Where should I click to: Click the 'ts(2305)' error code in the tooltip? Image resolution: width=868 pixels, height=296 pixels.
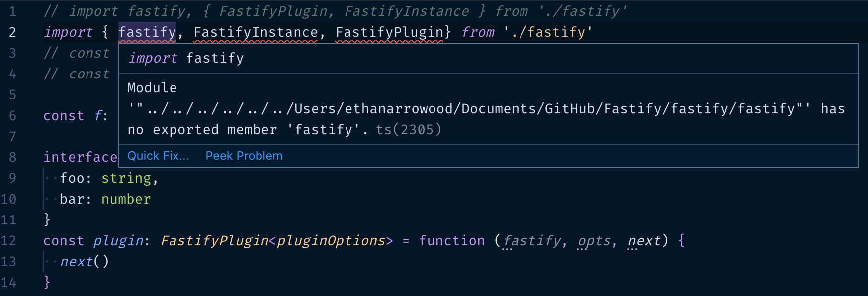pos(409,130)
